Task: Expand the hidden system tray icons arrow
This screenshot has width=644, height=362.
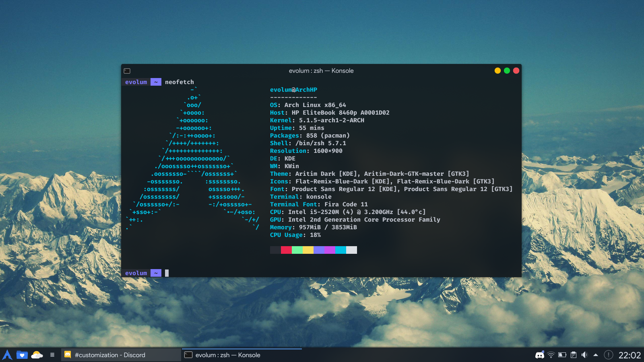Action: (596, 355)
